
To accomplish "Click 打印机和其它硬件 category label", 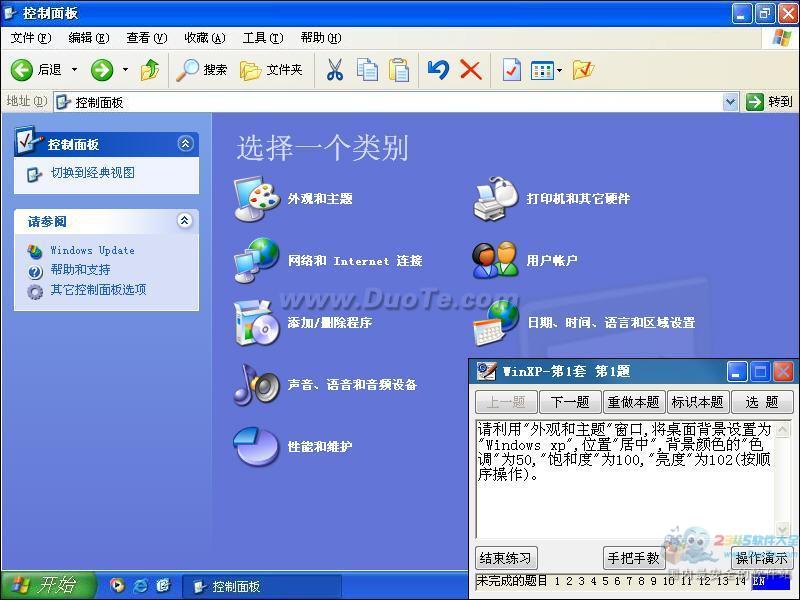I will click(578, 198).
